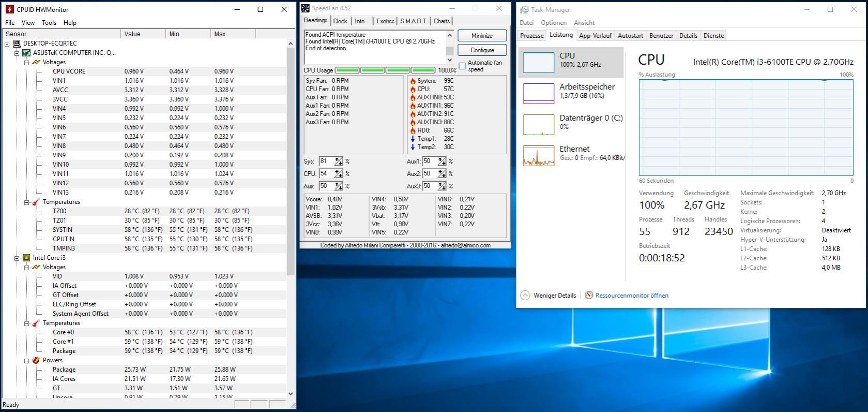868x412 pixels.
Task: Collapse the Intel Core i3 Temperatures node
Action: tap(26, 323)
